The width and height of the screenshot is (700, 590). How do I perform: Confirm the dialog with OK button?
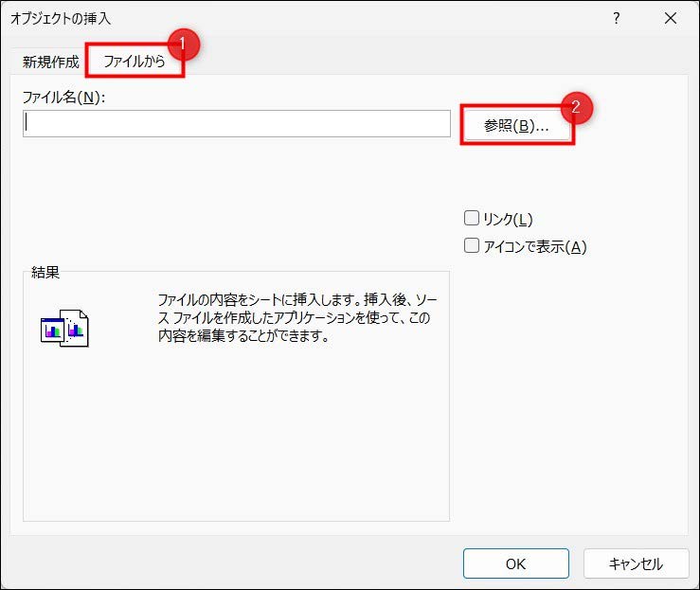[x=515, y=563]
